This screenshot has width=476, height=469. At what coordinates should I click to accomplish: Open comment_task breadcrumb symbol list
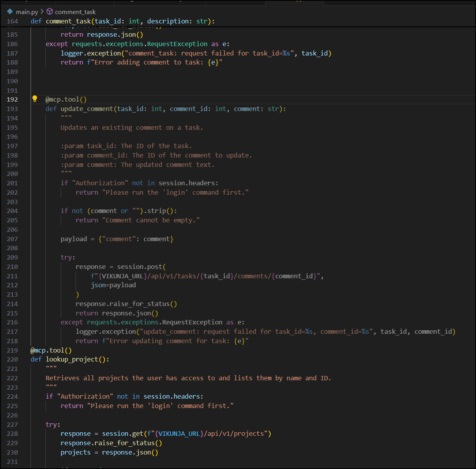coord(75,12)
